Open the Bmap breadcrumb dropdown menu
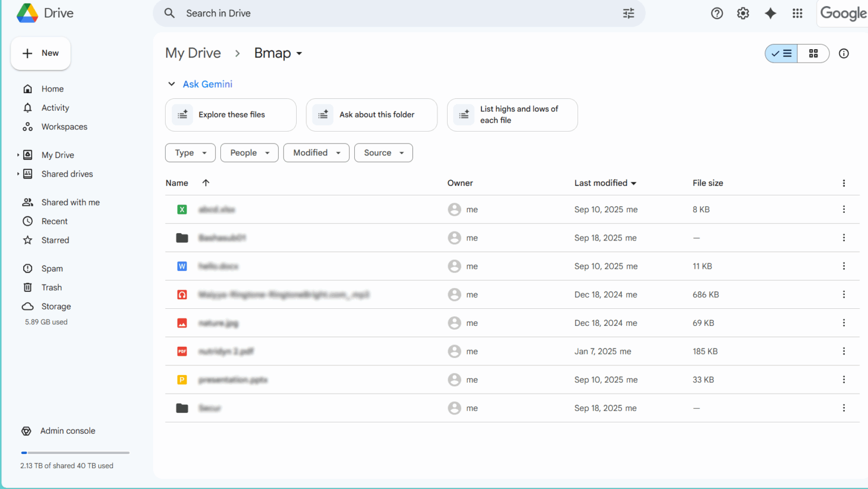868x489 pixels. click(x=300, y=53)
